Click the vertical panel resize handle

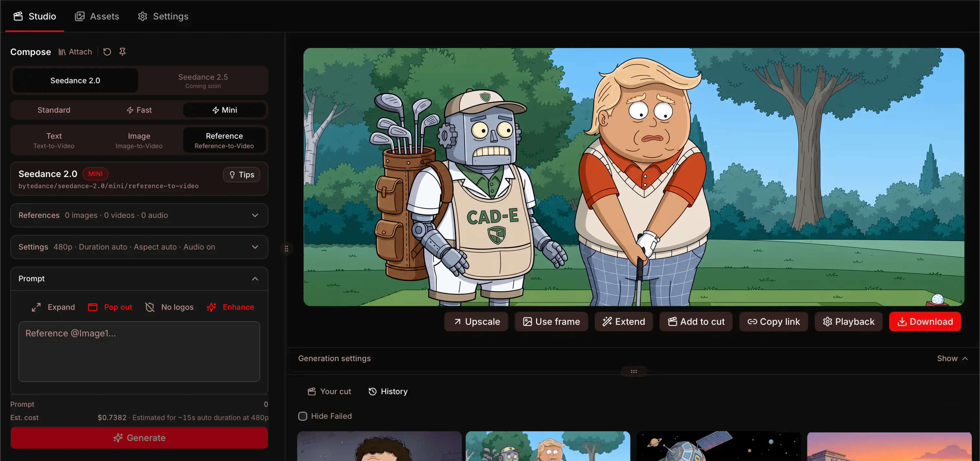[x=286, y=249]
